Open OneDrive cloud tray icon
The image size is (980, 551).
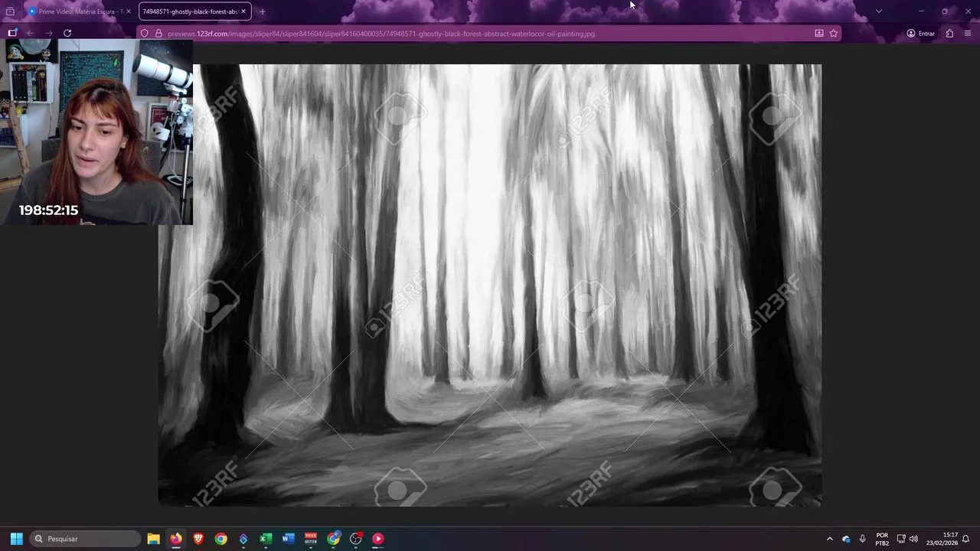846,539
